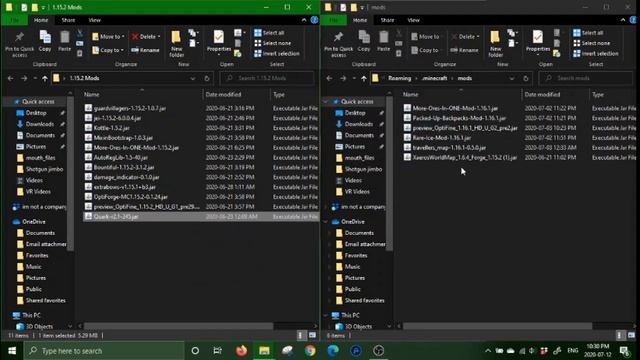Open Copy to dropdown in left window
Image resolution: width=640 pixels, height=360 pixels.
108,50
